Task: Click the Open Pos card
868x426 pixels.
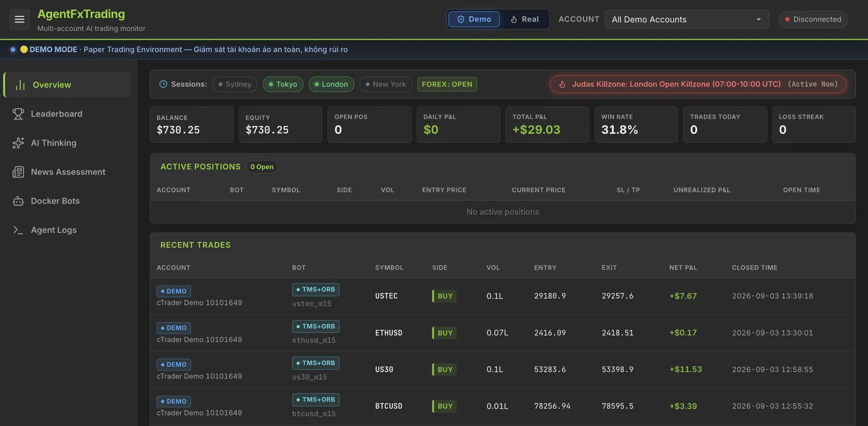Action: point(369,124)
